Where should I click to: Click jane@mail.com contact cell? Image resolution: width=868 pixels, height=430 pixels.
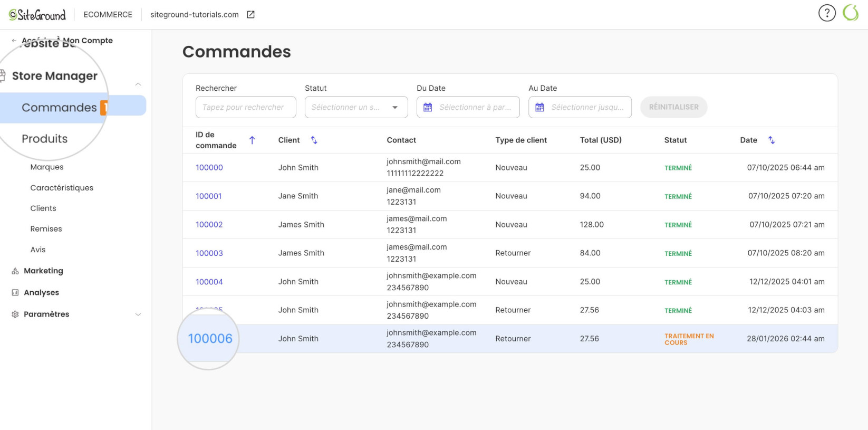pyautogui.click(x=413, y=190)
